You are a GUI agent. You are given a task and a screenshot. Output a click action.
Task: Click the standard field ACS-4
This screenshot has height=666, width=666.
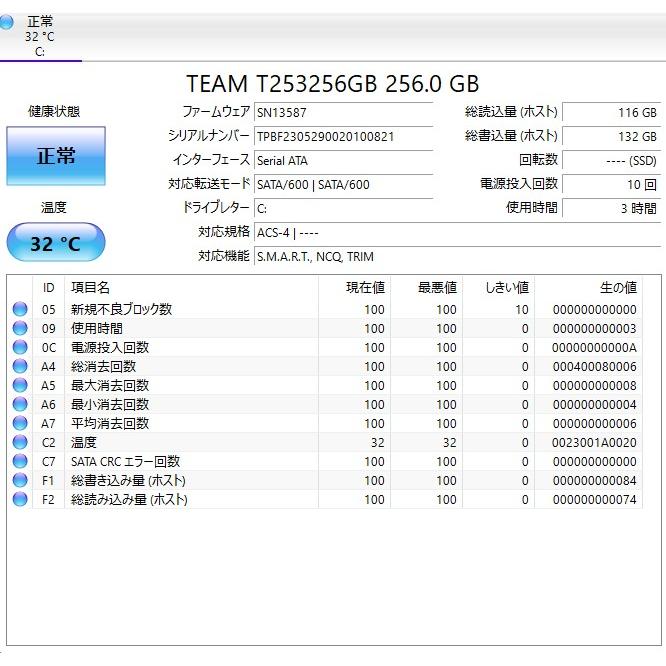click(x=457, y=233)
